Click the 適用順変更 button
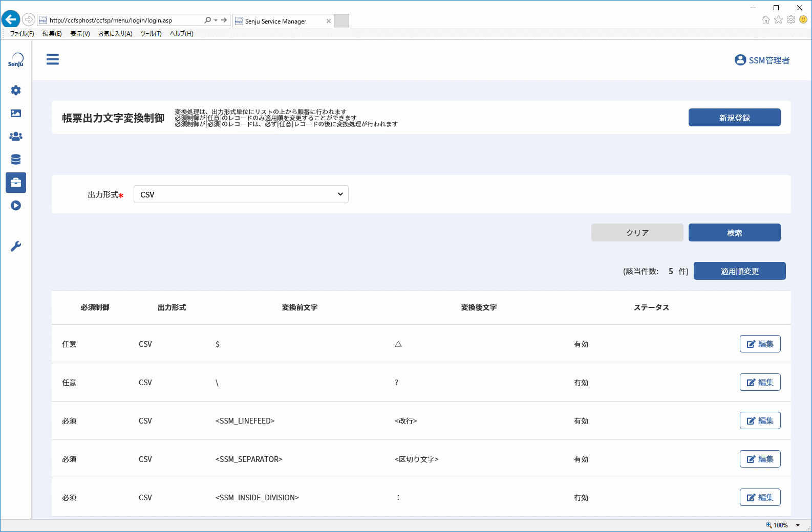 (740, 271)
